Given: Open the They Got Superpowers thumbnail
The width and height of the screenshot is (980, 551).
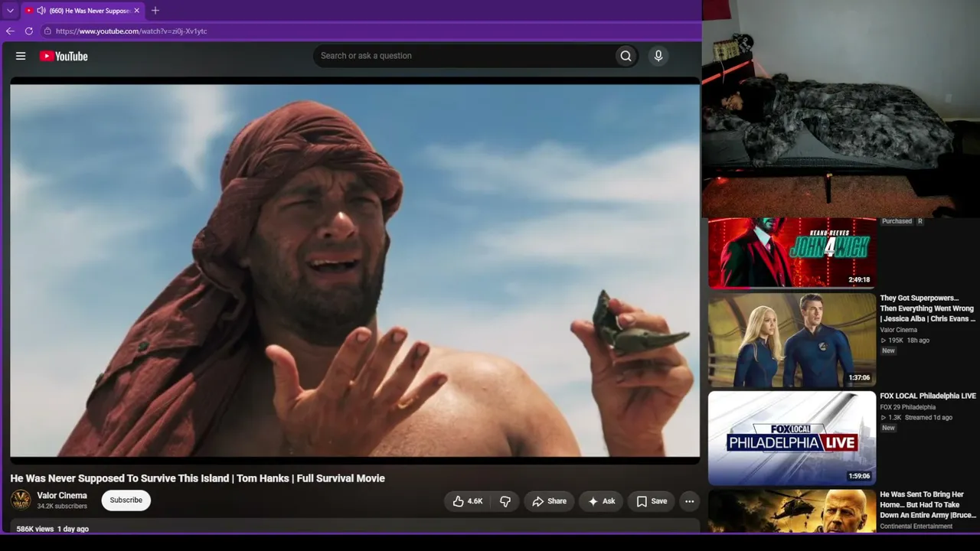Looking at the screenshot, I should tap(792, 341).
